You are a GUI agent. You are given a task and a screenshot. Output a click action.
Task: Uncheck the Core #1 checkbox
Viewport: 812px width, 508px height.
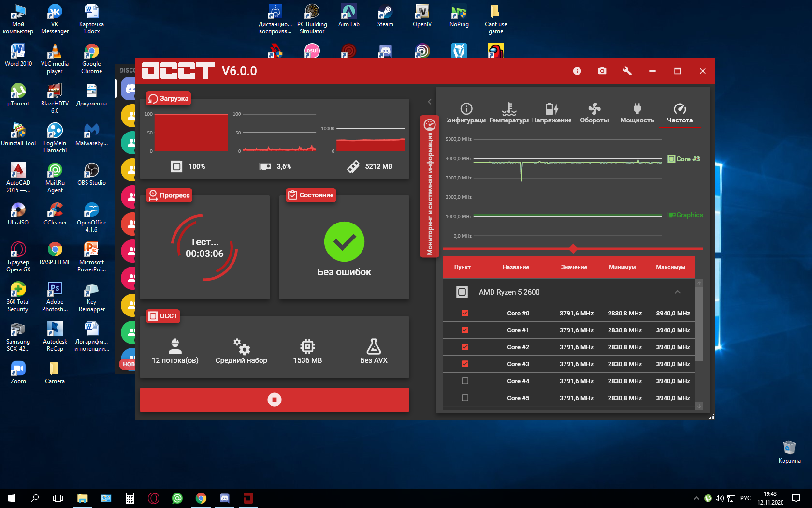465,330
